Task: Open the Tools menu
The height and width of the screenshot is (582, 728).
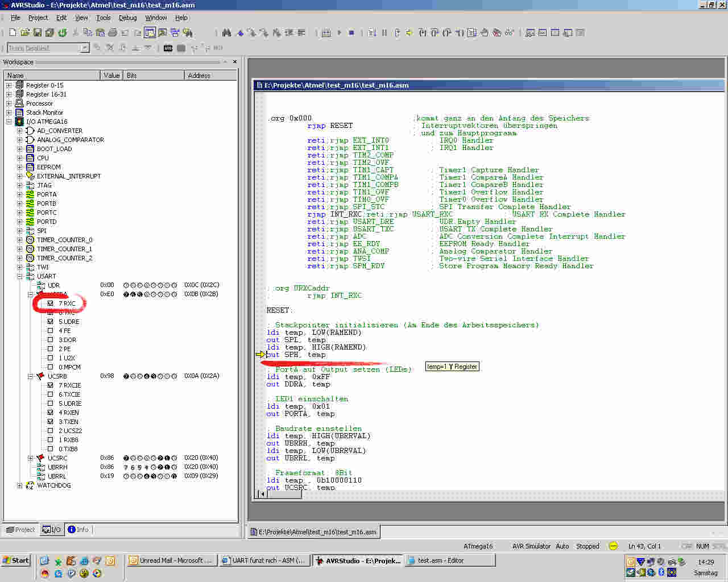Action: click(x=103, y=18)
